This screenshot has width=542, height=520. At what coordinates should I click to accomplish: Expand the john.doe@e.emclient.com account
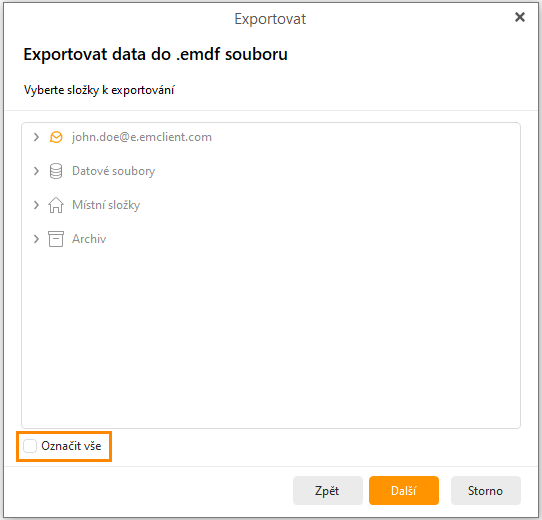36,137
